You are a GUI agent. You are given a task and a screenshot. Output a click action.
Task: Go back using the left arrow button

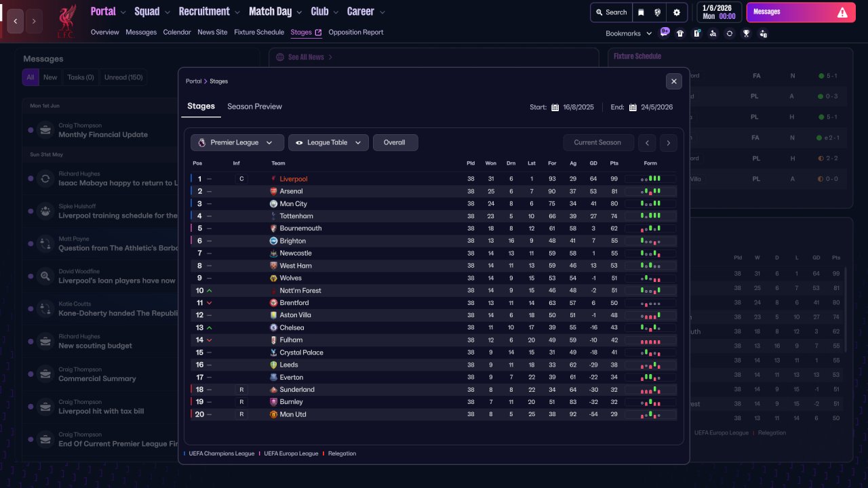tap(16, 21)
